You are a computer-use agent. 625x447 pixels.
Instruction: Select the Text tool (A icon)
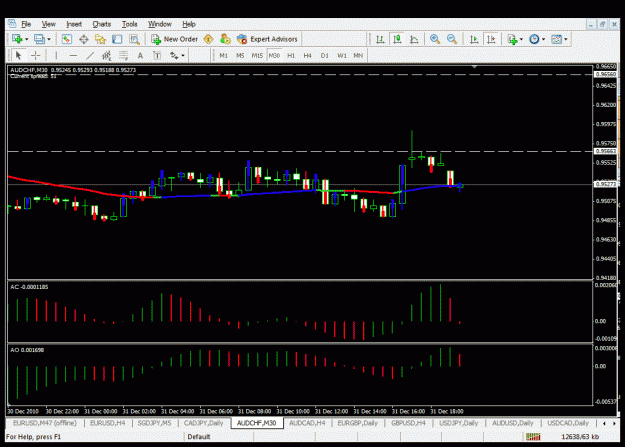click(140, 55)
